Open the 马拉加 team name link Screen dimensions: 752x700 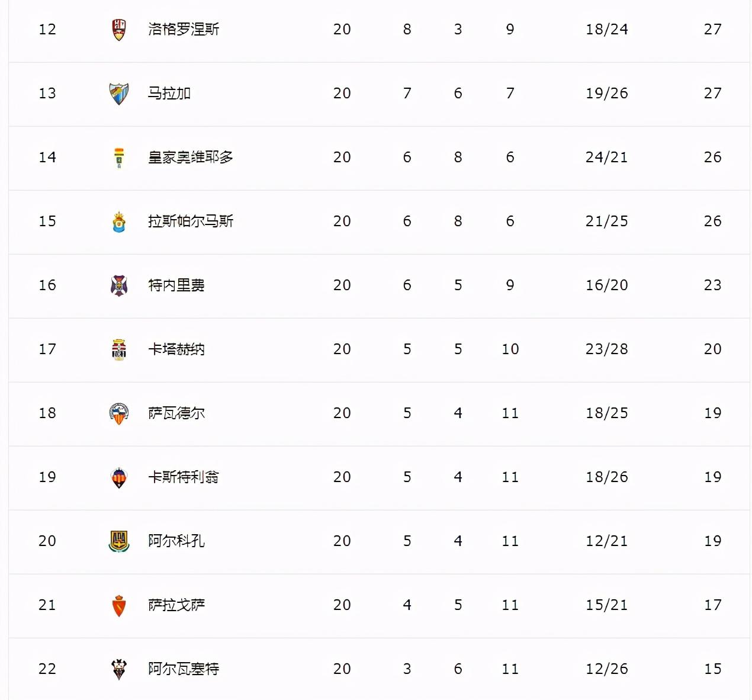[x=169, y=93]
